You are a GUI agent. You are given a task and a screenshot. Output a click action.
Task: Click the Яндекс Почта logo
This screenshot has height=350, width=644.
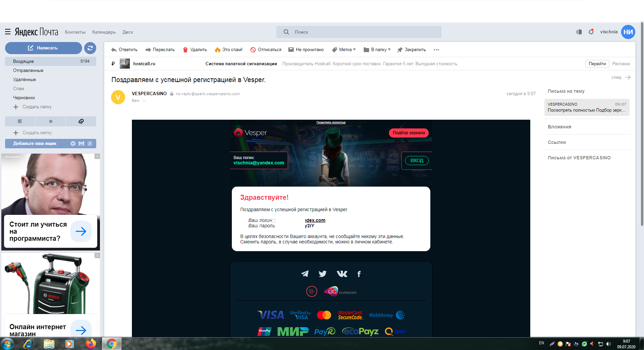click(36, 32)
